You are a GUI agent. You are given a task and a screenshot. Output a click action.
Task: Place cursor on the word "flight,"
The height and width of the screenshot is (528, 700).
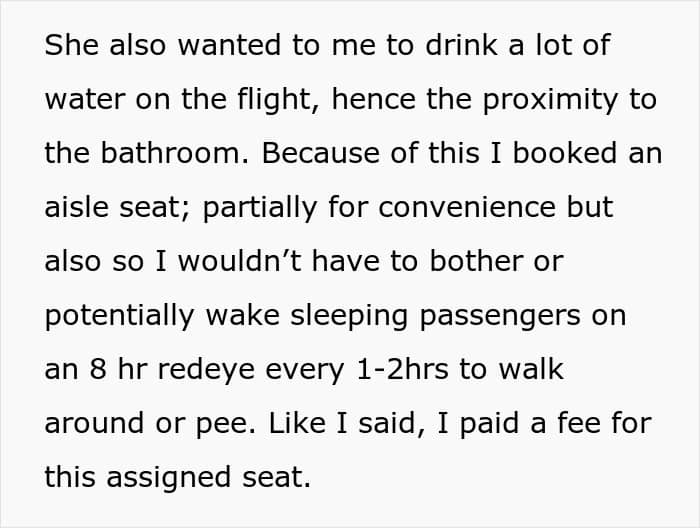[x=274, y=99]
